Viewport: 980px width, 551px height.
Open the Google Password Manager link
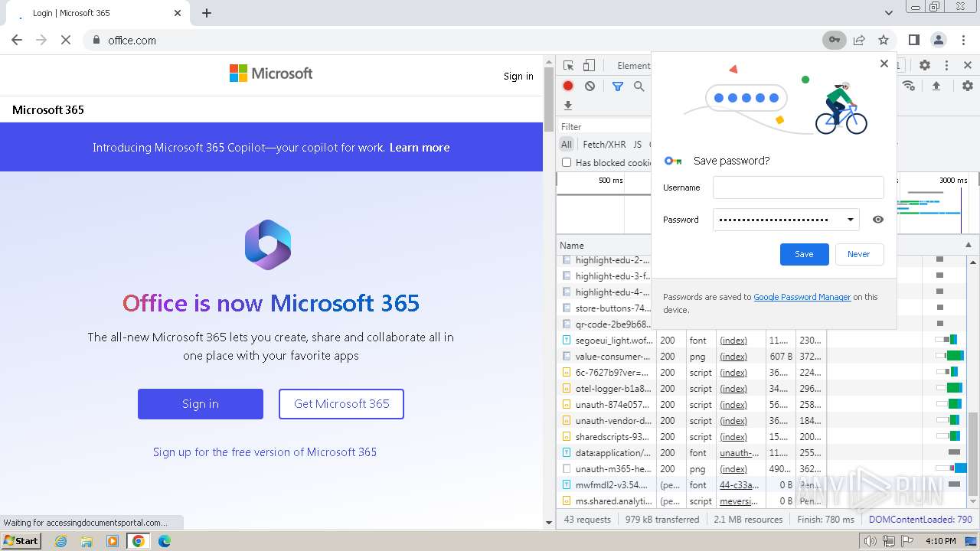click(802, 297)
